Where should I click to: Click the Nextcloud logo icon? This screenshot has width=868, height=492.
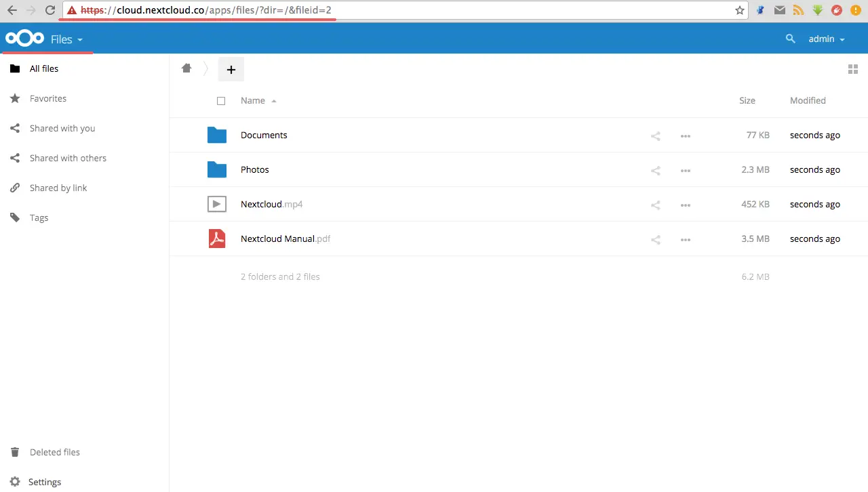tap(24, 39)
